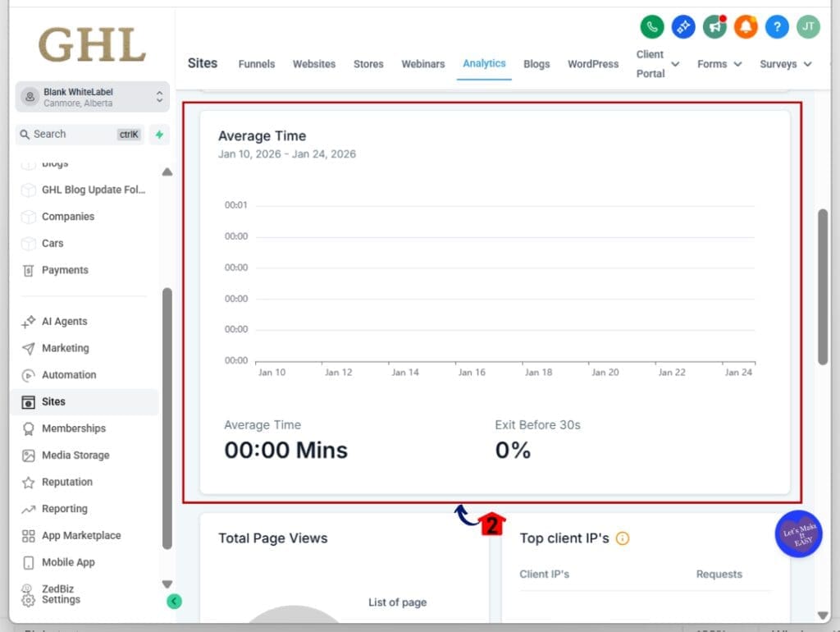Click the info icon beside Top client IP's
Screen dimensions: 840x632
623,538
